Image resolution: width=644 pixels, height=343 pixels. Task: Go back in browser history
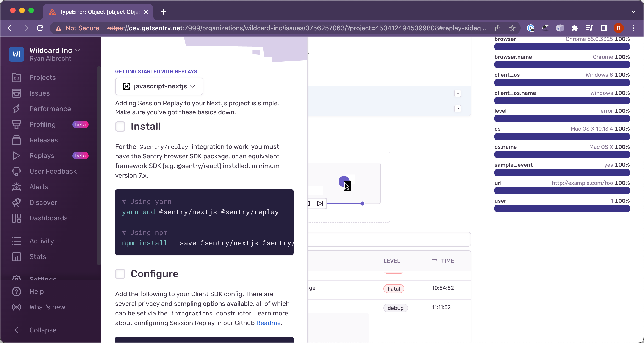pyautogui.click(x=11, y=28)
